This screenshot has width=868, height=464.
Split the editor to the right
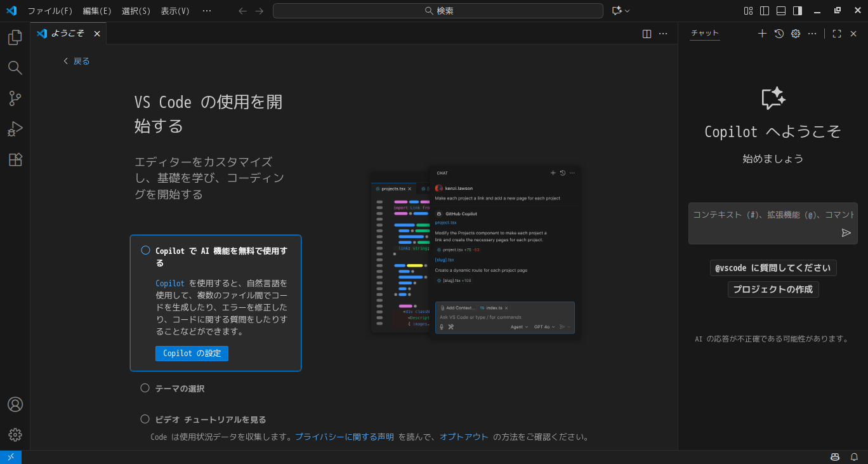click(647, 34)
